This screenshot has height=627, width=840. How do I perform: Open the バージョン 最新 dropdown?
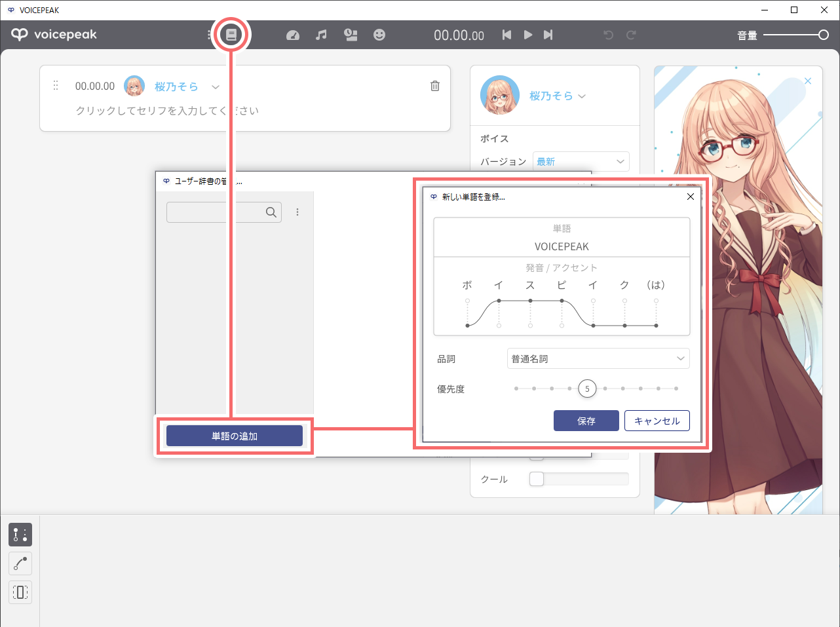[x=581, y=162]
